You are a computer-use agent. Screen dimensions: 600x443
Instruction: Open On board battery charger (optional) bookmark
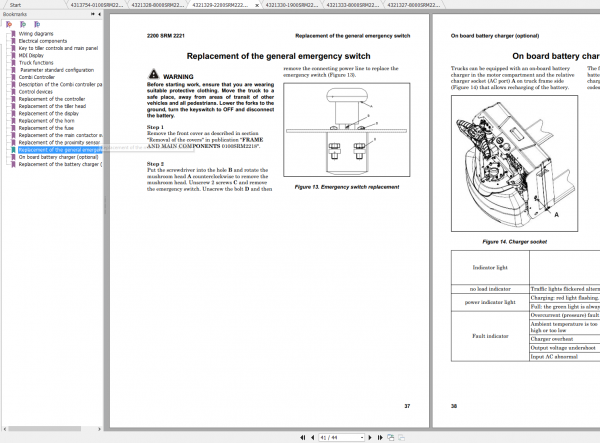point(58,157)
